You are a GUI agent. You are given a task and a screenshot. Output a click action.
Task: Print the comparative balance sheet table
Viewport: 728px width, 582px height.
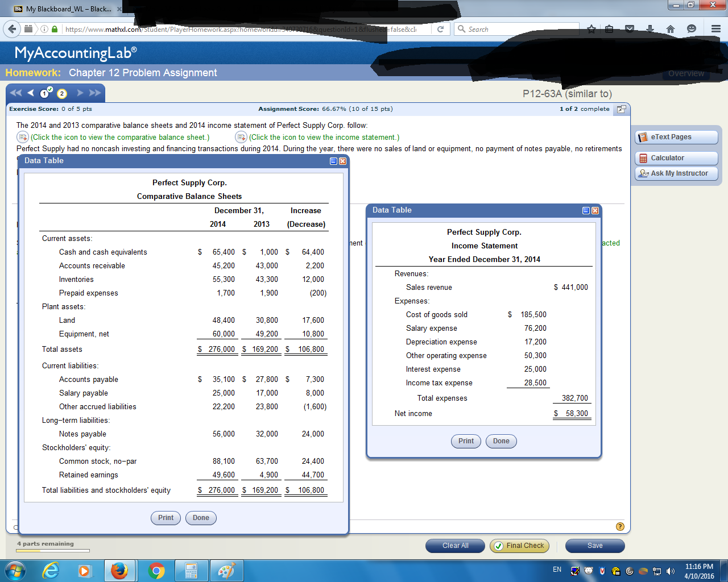[x=166, y=518]
